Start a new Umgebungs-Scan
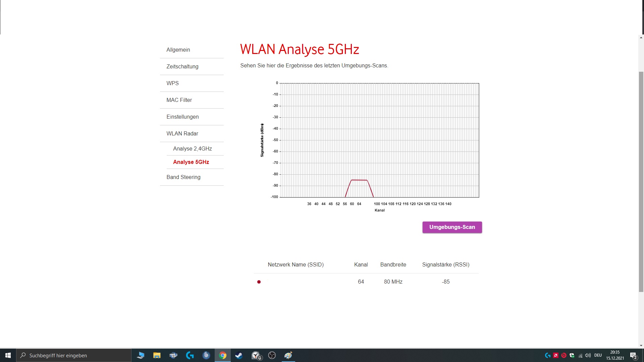Viewport: 644px width, 362px height. (x=452, y=227)
